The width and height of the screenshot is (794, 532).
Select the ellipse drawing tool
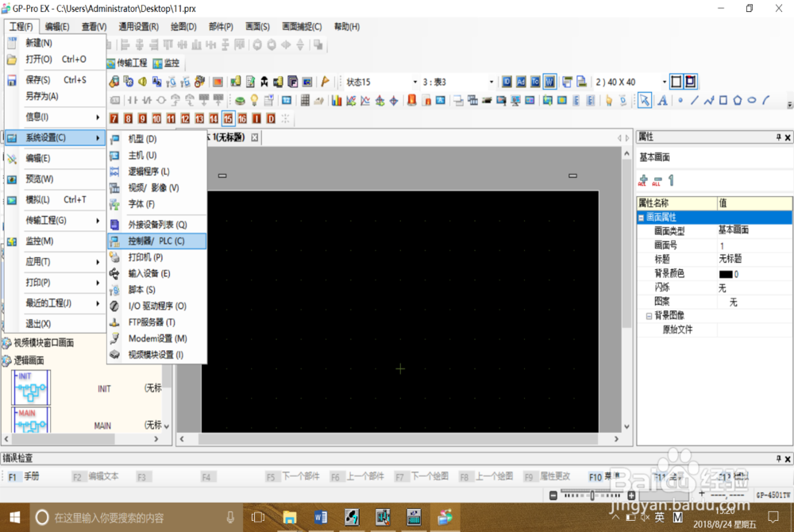752,100
